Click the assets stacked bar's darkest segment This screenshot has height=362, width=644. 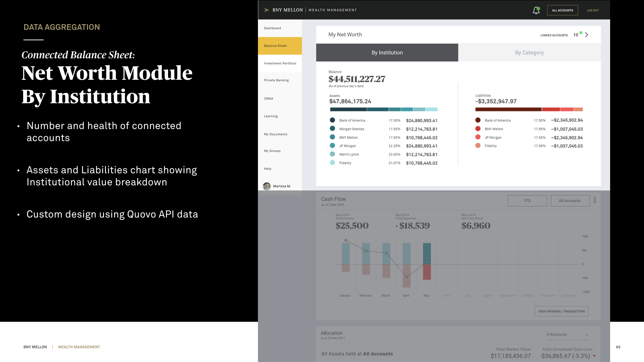[348, 109]
